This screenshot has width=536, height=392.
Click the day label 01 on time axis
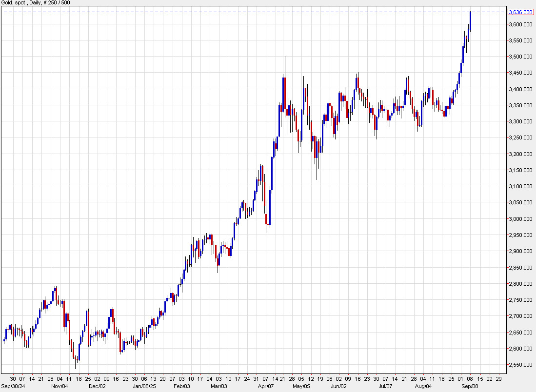point(460,379)
